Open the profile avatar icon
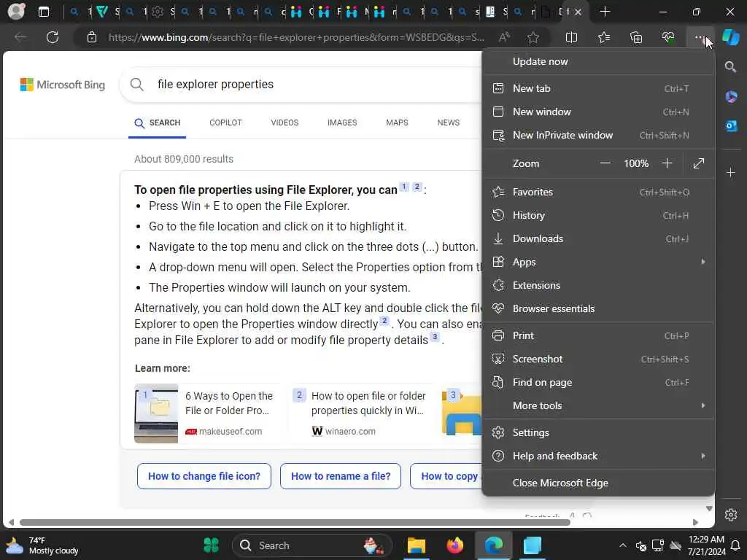 [16, 12]
